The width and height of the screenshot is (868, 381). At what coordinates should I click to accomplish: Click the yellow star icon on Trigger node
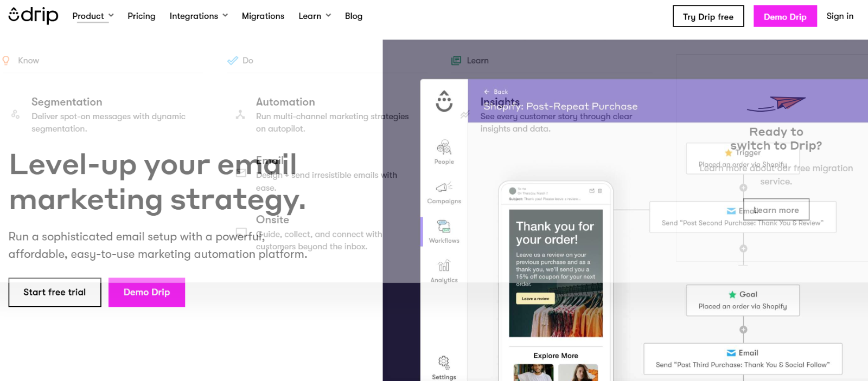click(729, 153)
